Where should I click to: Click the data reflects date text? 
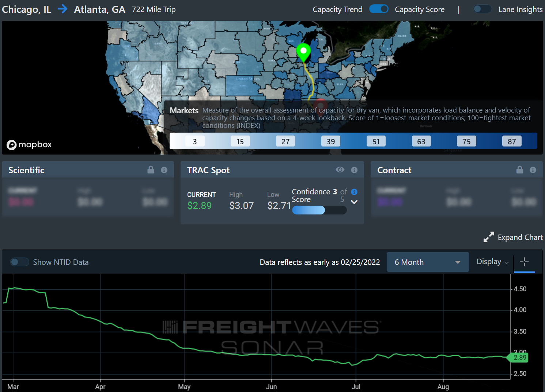(x=320, y=262)
